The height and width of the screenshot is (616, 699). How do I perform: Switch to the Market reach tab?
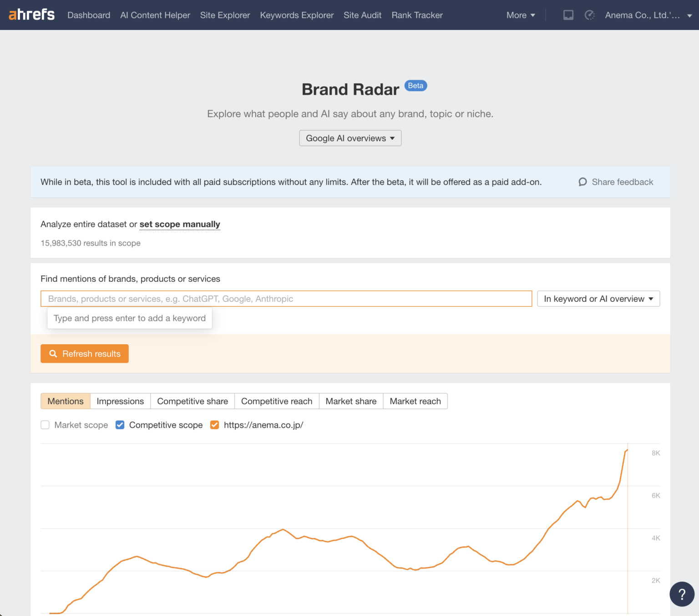coord(415,401)
